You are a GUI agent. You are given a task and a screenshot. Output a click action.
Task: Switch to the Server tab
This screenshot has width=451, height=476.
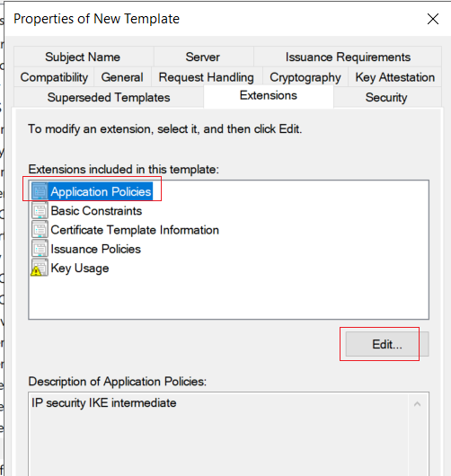point(203,57)
